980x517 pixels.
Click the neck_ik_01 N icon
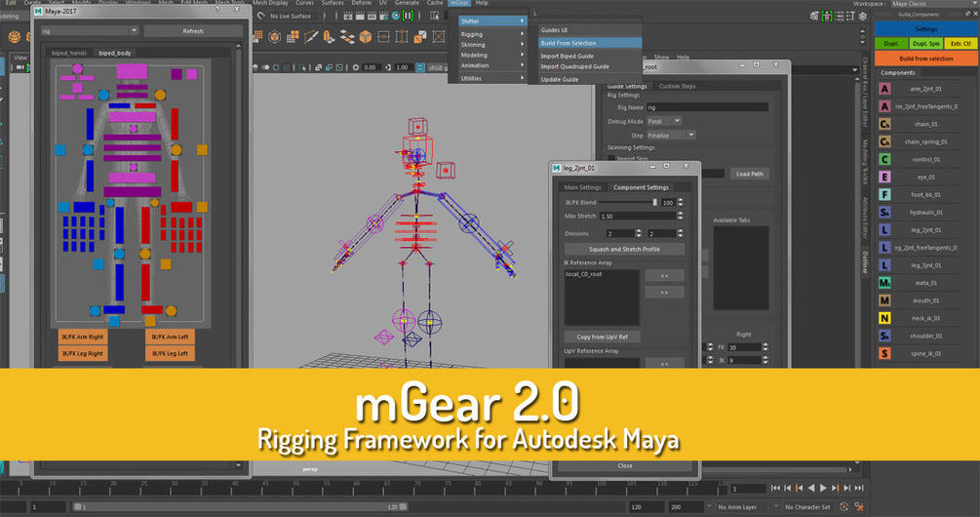pos(884,318)
